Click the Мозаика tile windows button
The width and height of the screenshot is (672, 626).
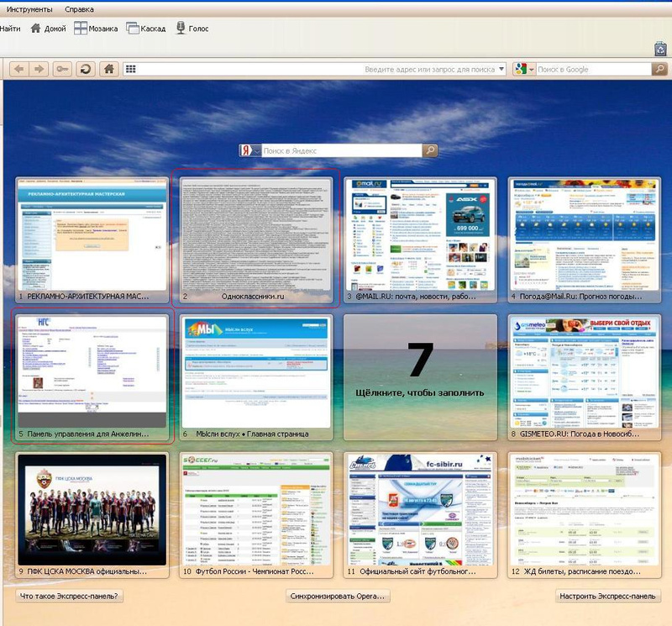pyautogui.click(x=96, y=29)
